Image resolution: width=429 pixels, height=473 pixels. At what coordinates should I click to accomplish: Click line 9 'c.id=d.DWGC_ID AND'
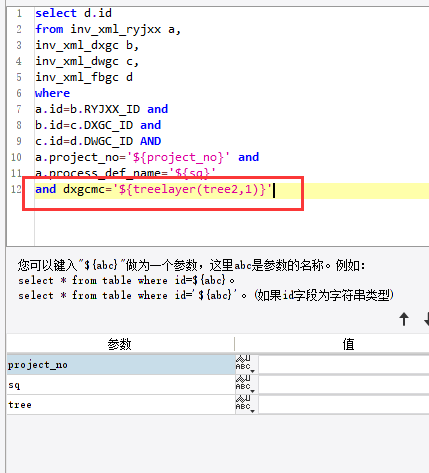tap(98, 141)
